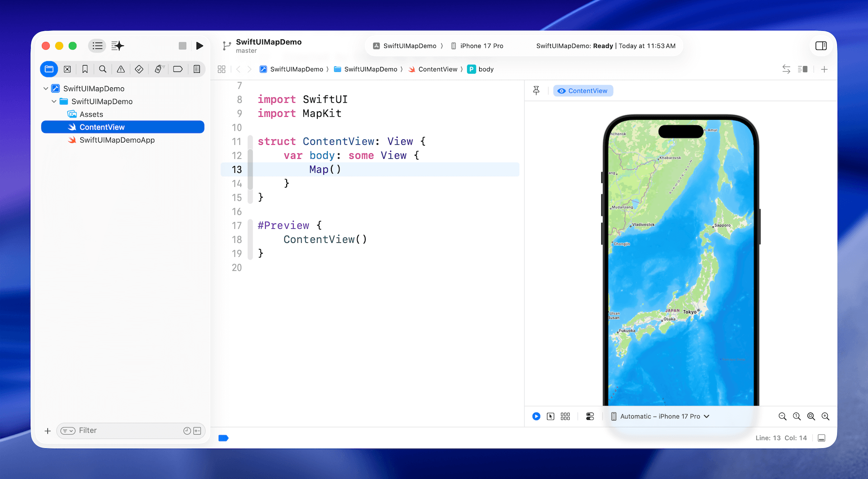
Task: Select the ContentView preview tab
Action: 583,91
